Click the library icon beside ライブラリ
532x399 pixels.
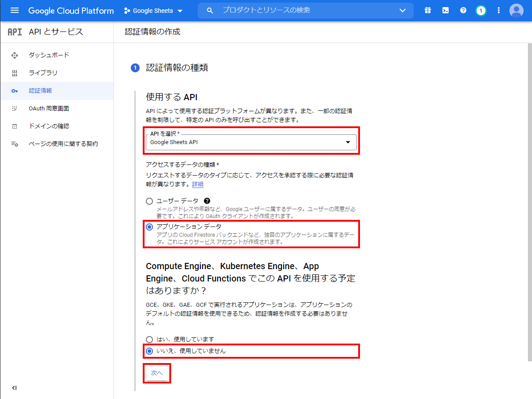coord(15,73)
